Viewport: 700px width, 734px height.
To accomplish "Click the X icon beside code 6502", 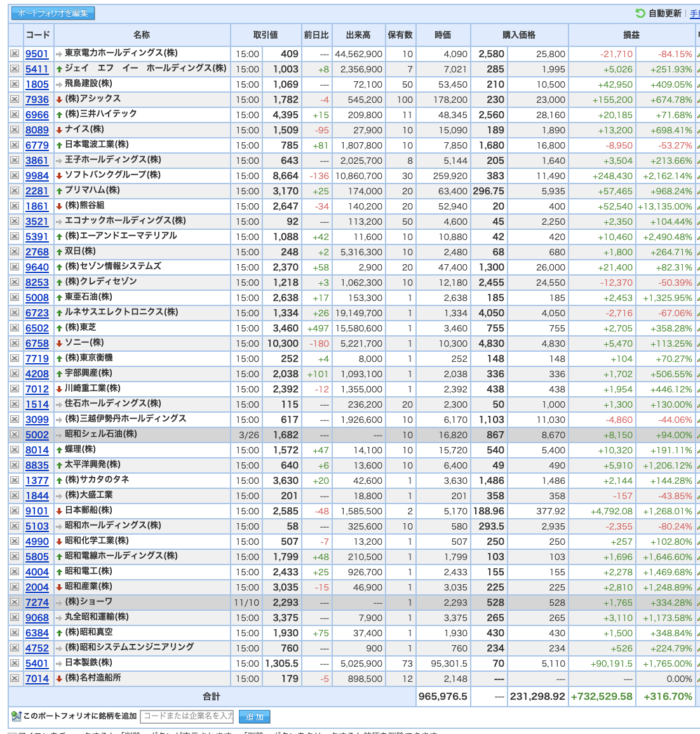I will pos(15,328).
